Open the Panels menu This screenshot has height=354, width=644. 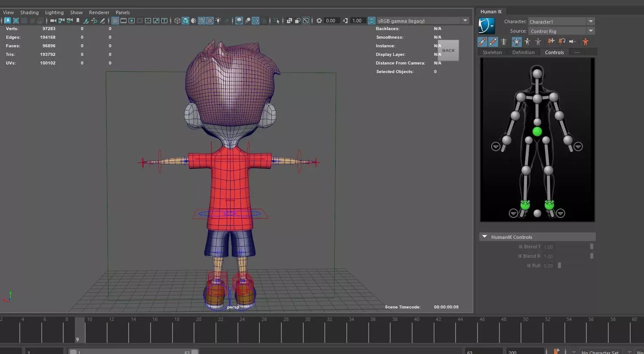tap(123, 12)
